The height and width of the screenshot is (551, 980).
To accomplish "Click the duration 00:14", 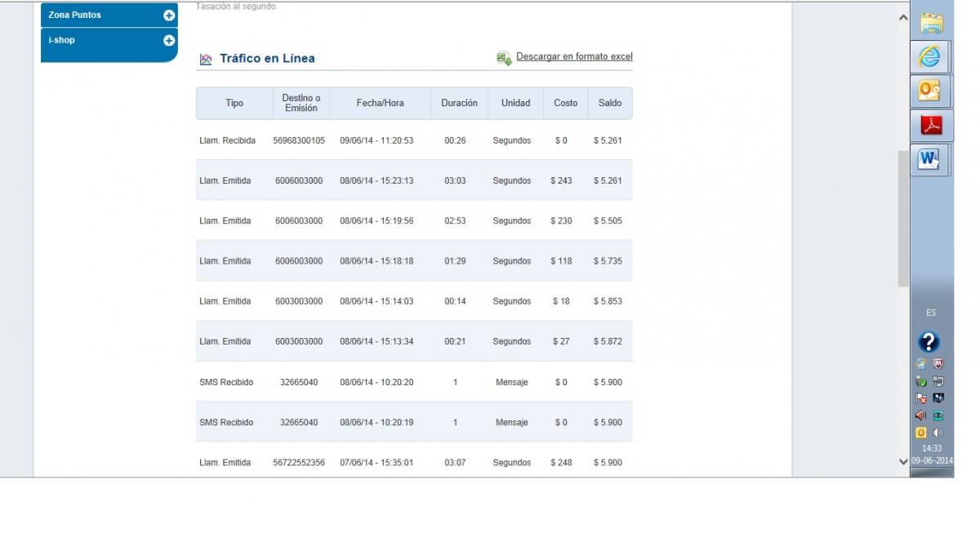I will click(455, 301).
